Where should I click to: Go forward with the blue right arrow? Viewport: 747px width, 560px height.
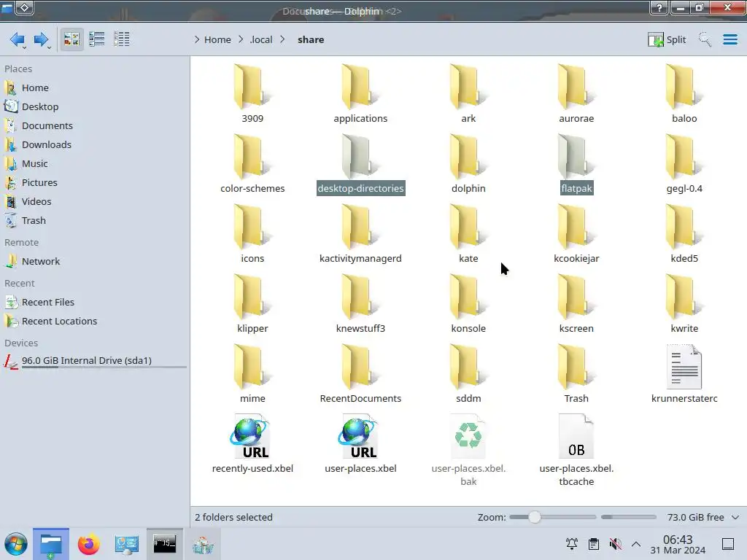coord(41,39)
